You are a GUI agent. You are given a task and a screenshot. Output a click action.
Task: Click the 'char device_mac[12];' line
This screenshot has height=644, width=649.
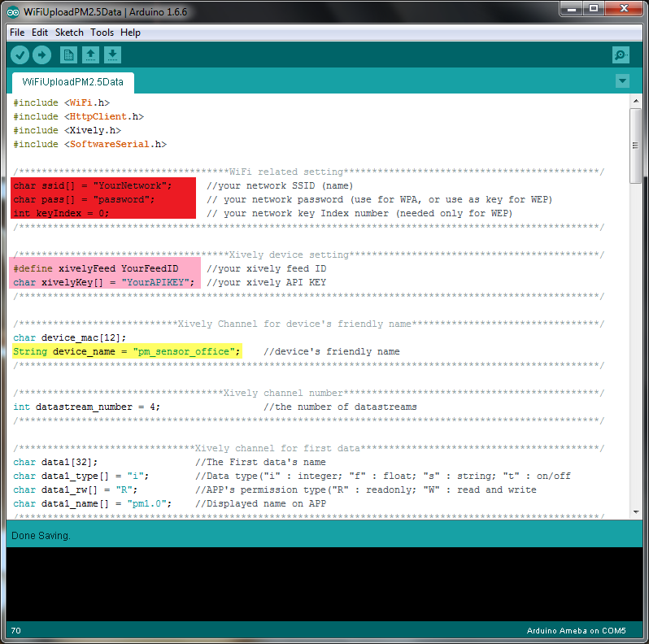tap(70, 337)
